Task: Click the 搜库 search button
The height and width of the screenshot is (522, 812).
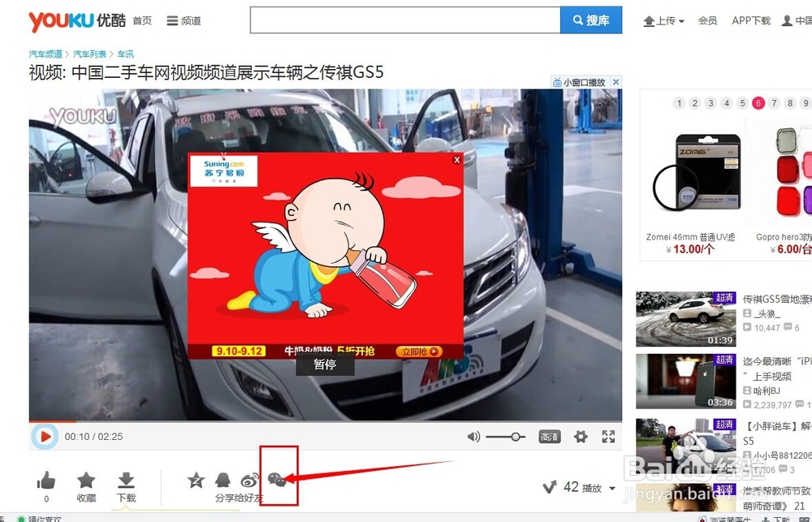Action: (x=591, y=19)
